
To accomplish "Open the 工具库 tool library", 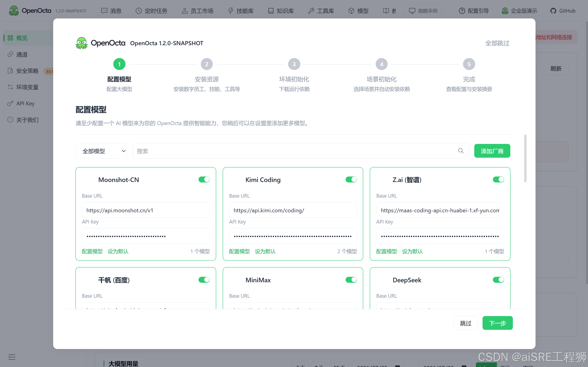I will (x=321, y=11).
